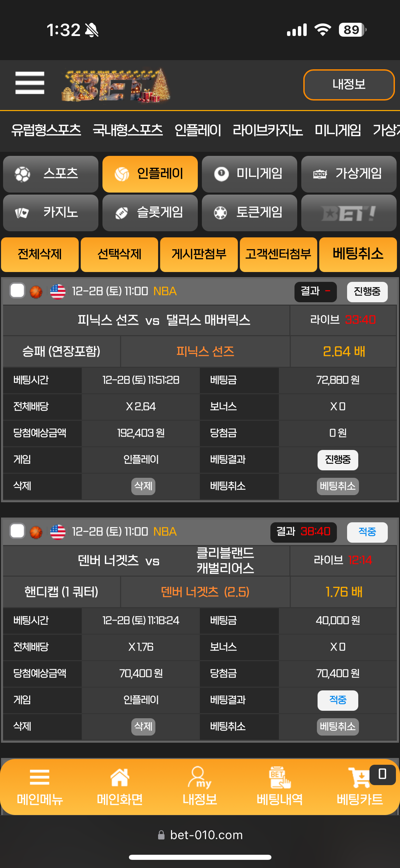The width and height of the screenshot is (400, 868).
Task: Open 카지노 playing cards category
Action: point(51,213)
